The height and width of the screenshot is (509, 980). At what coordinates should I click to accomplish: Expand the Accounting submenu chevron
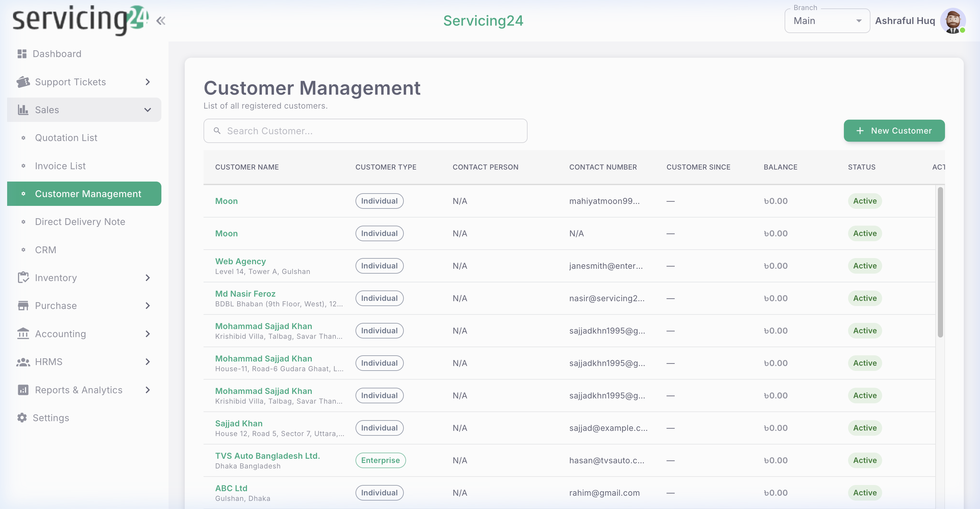tap(147, 334)
